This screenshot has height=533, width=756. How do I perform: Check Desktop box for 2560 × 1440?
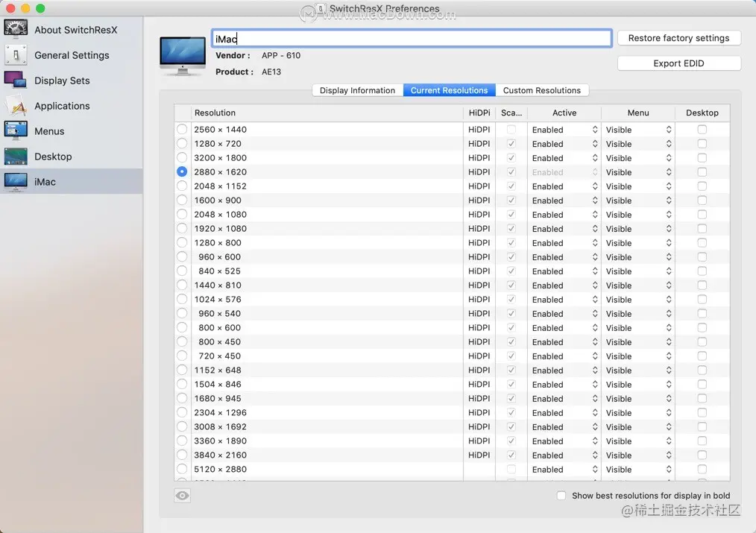pyautogui.click(x=702, y=129)
